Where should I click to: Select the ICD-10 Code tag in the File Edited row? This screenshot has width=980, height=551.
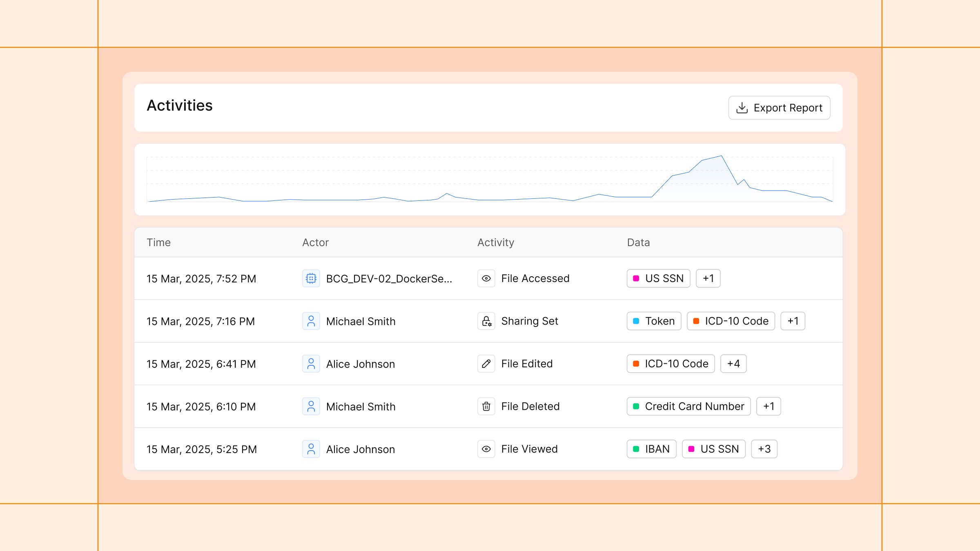(671, 364)
